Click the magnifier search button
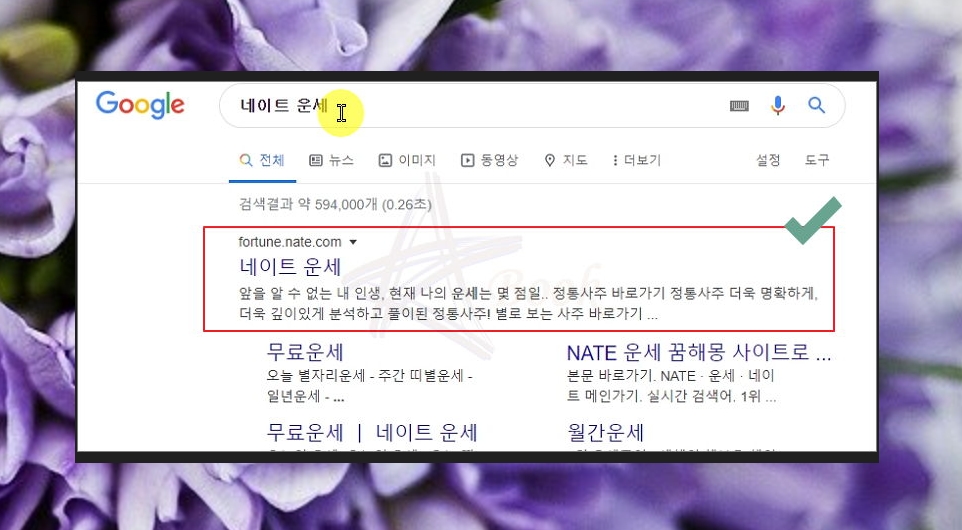962x530 pixels. 816,105
